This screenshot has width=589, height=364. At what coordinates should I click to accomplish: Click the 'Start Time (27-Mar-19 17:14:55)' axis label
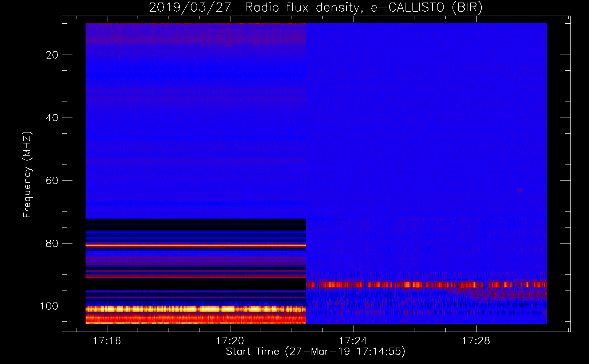(x=316, y=352)
